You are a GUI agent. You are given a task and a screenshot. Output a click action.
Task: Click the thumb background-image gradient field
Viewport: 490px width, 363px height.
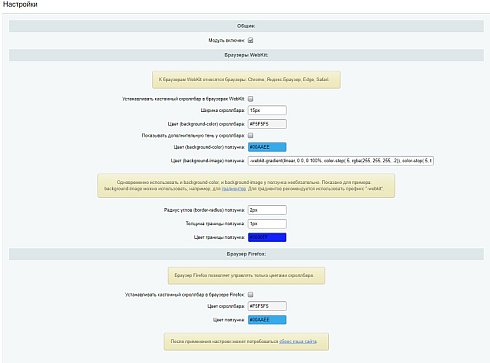(341, 161)
